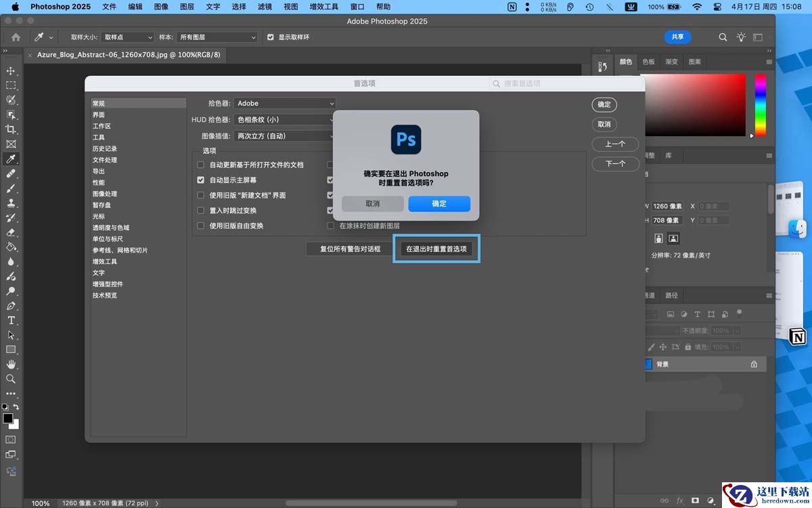Open the status bar info arrow
The height and width of the screenshot is (508, 812).
(157, 503)
